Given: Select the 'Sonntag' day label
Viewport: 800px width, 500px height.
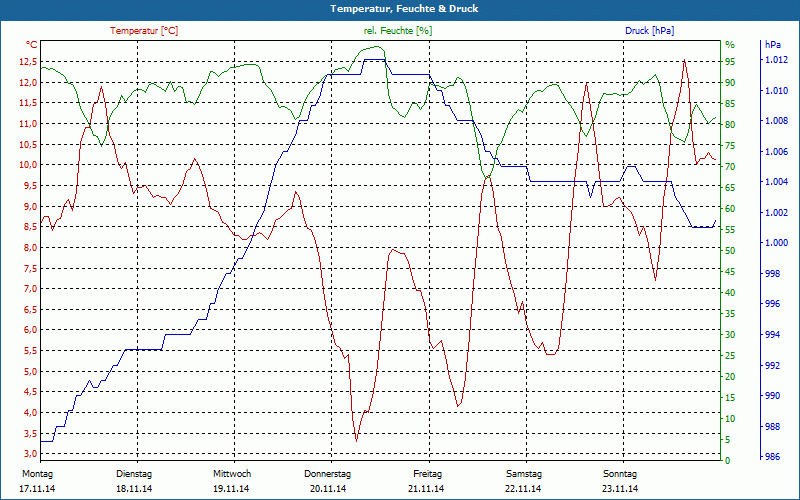Looking at the screenshot, I should point(620,474).
